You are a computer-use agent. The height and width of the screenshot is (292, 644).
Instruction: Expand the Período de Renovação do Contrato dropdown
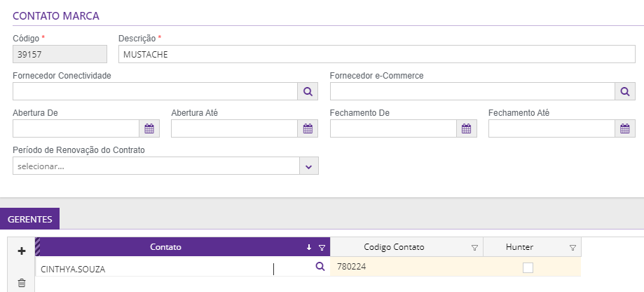pos(308,166)
